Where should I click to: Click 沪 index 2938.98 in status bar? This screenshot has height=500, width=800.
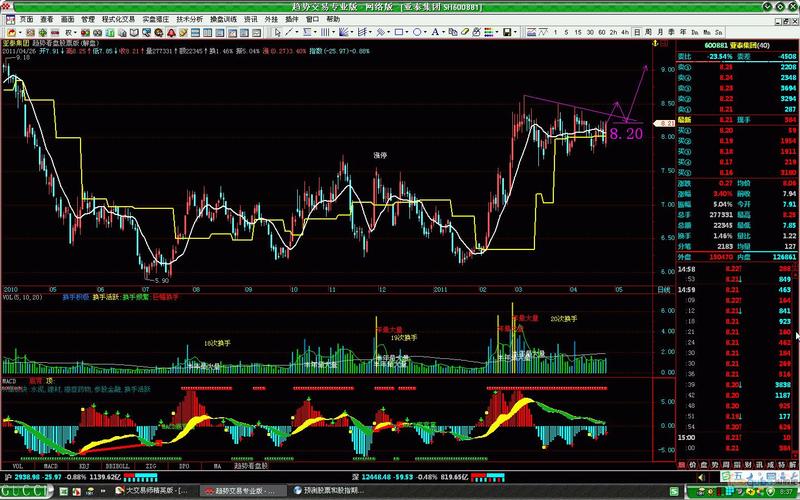click(x=26, y=478)
